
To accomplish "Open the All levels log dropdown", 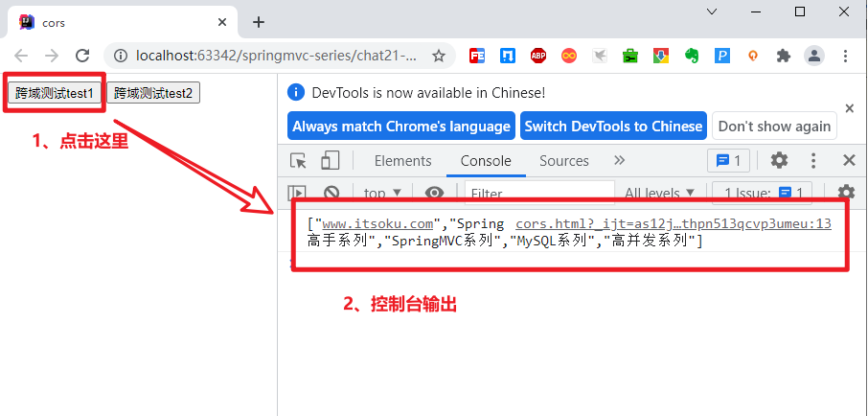I will pyautogui.click(x=659, y=194).
